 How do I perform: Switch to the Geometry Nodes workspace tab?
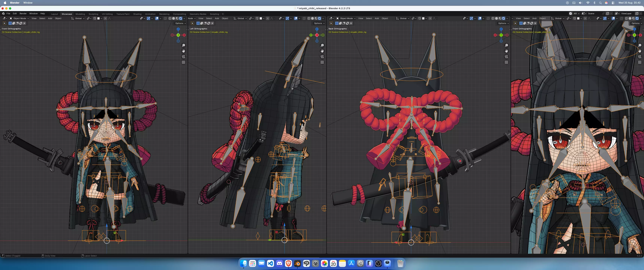pyautogui.click(x=198, y=14)
